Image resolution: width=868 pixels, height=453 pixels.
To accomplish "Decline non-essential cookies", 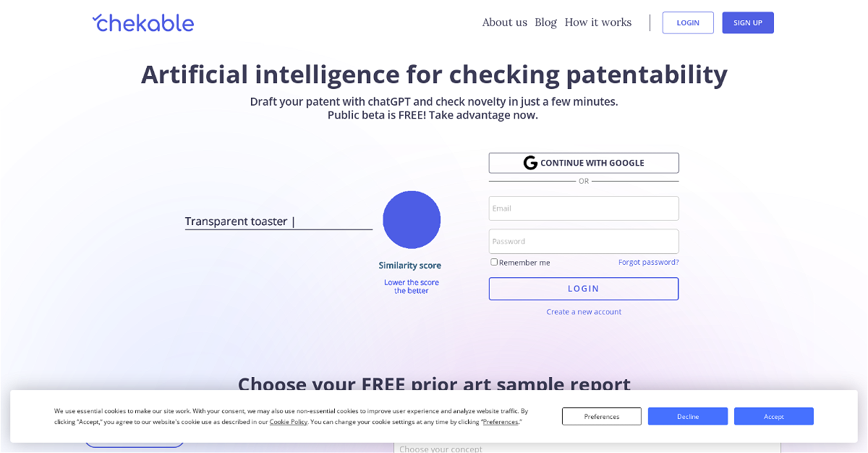I will click(687, 417).
